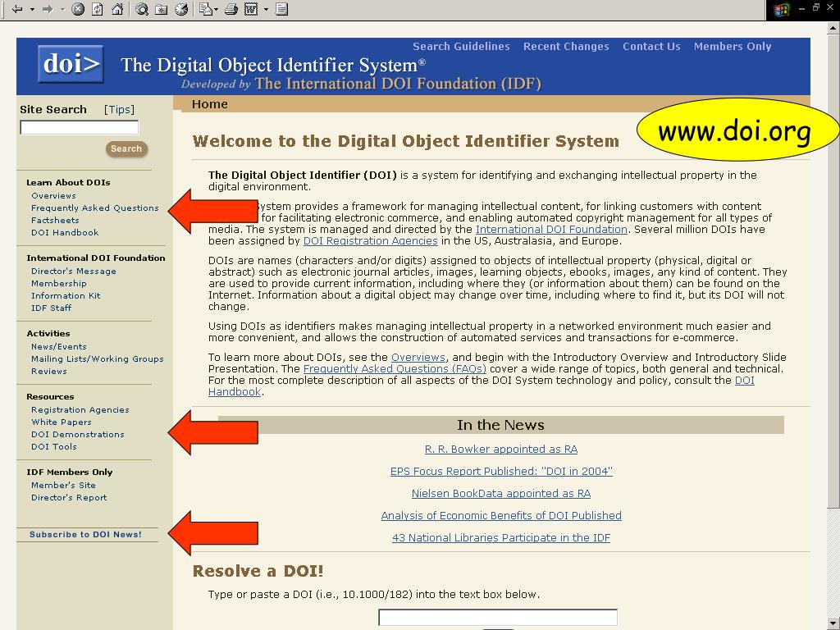Follow Frequently Asked Questions (FAQs) body link
The image size is (840, 630).
click(x=395, y=369)
